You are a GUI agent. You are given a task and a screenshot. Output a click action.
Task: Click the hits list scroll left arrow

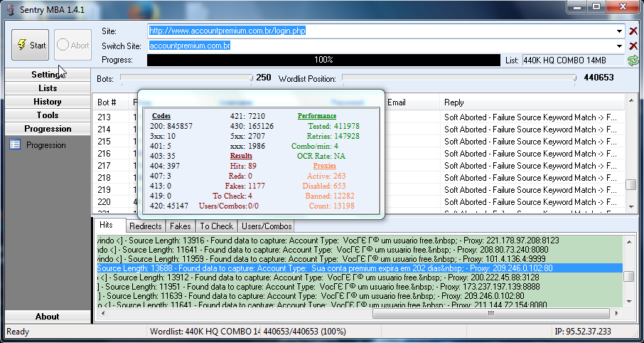[102, 313]
